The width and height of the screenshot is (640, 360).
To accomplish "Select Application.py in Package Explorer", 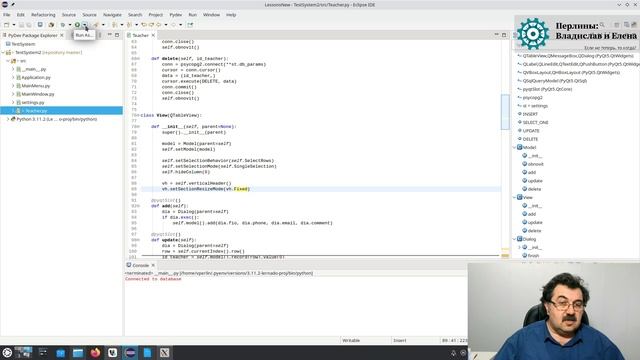I will [x=36, y=78].
